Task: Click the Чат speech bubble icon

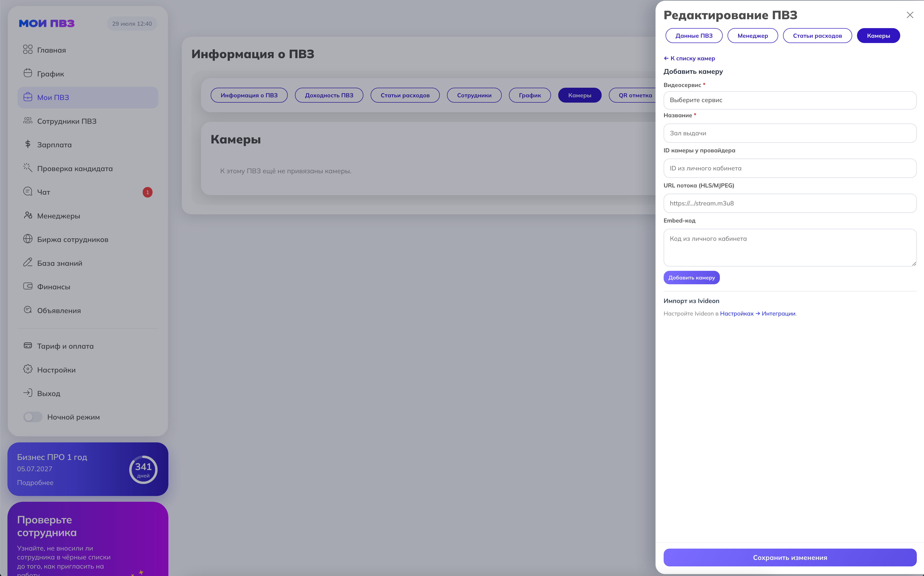Action: (x=28, y=192)
